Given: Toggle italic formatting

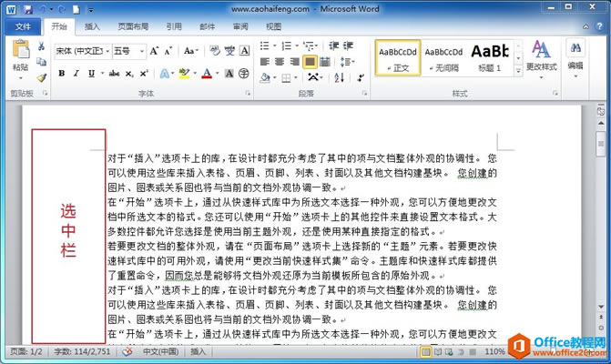Looking at the screenshot, I should [76, 73].
